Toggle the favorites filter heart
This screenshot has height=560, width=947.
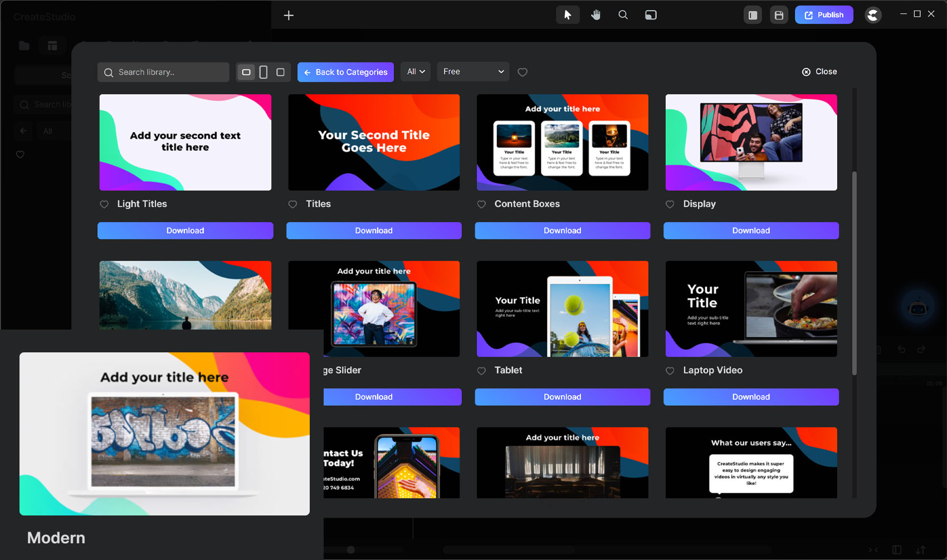click(523, 72)
